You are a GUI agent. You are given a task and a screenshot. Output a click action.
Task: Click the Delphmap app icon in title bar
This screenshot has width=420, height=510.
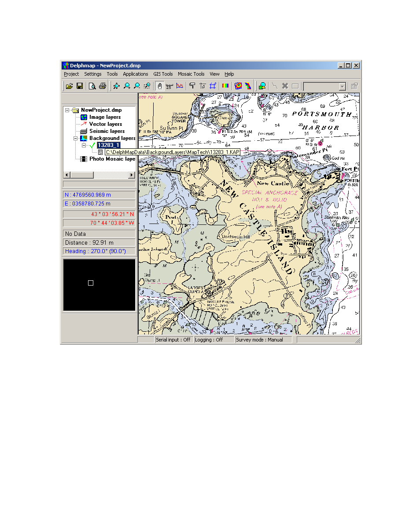point(66,66)
